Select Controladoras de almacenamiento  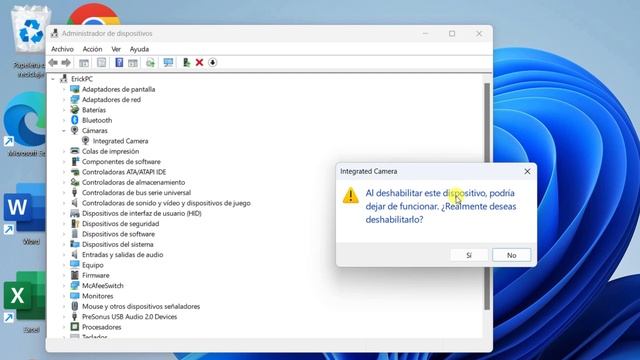click(x=133, y=182)
